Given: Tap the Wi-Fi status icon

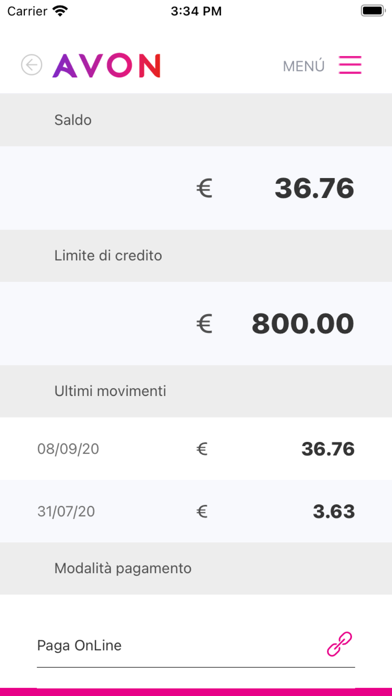Looking at the screenshot, I should pyautogui.click(x=60, y=11).
